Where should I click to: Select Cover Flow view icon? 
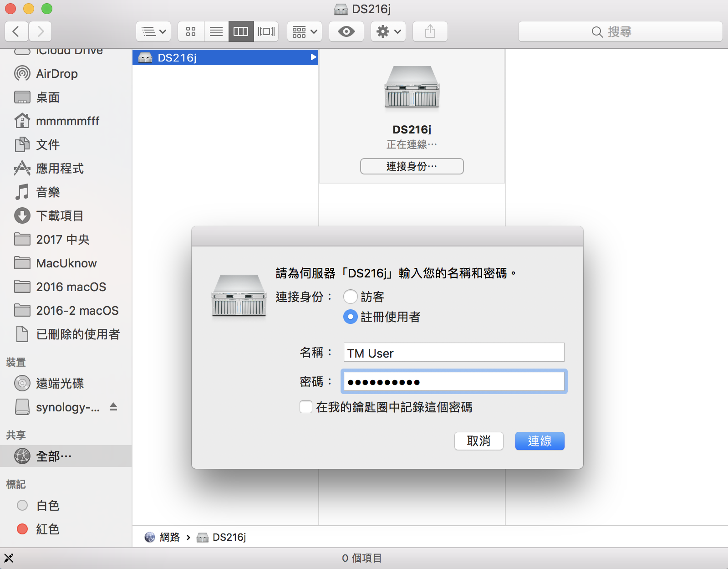266,31
